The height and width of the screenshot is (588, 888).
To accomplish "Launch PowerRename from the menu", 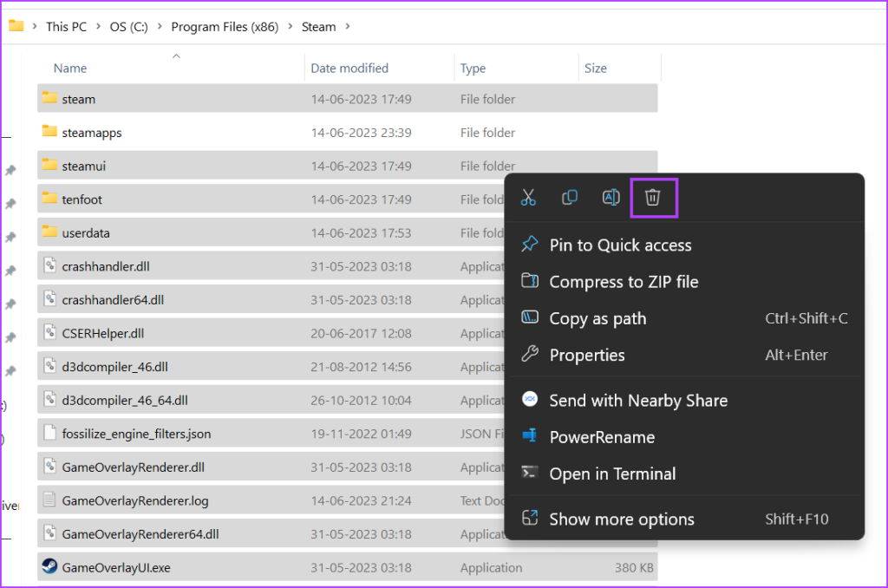I will click(602, 437).
